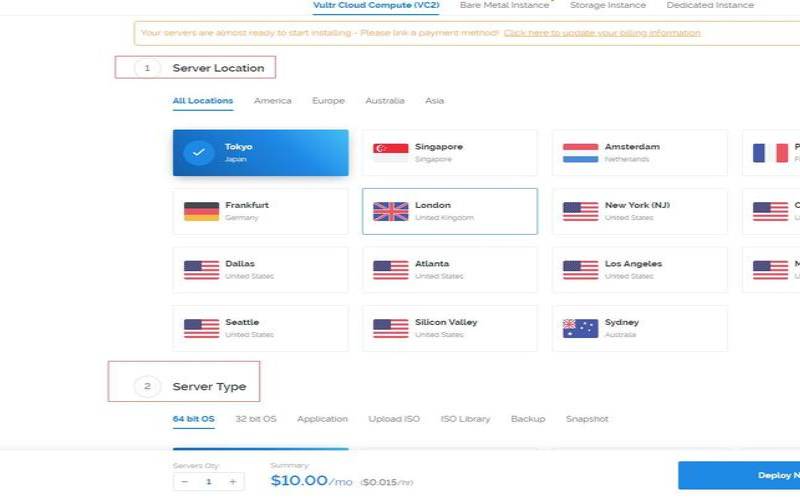Select the New York (NJ) location
The image size is (800, 500).
640,211
